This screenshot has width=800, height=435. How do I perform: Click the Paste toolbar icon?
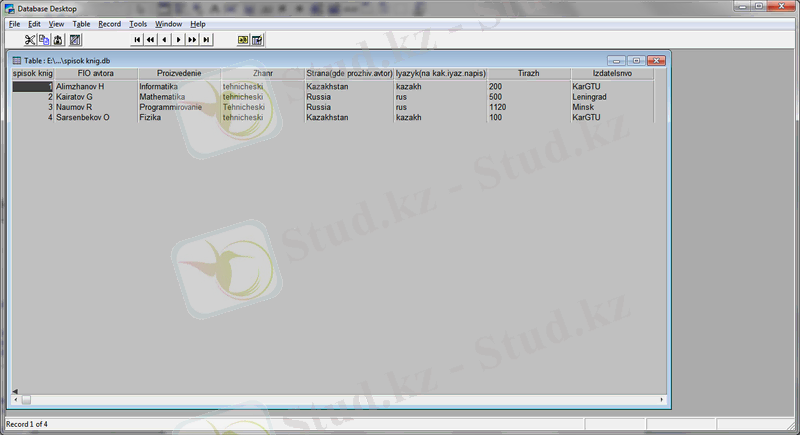click(58, 40)
